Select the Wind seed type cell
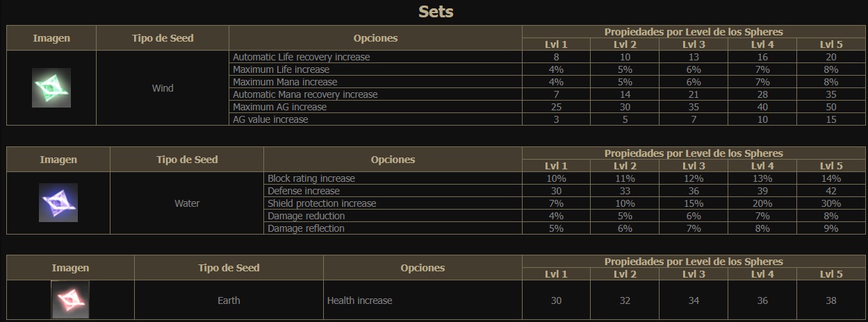The width and height of the screenshot is (868, 322). [163, 88]
